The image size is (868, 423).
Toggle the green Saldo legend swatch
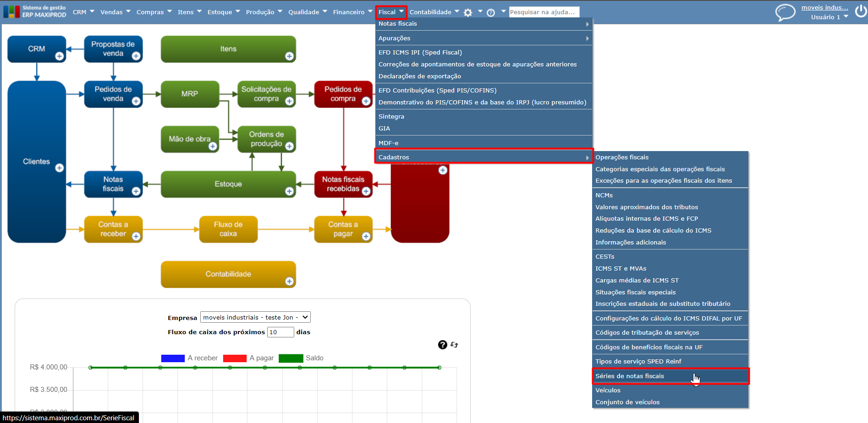coord(291,358)
